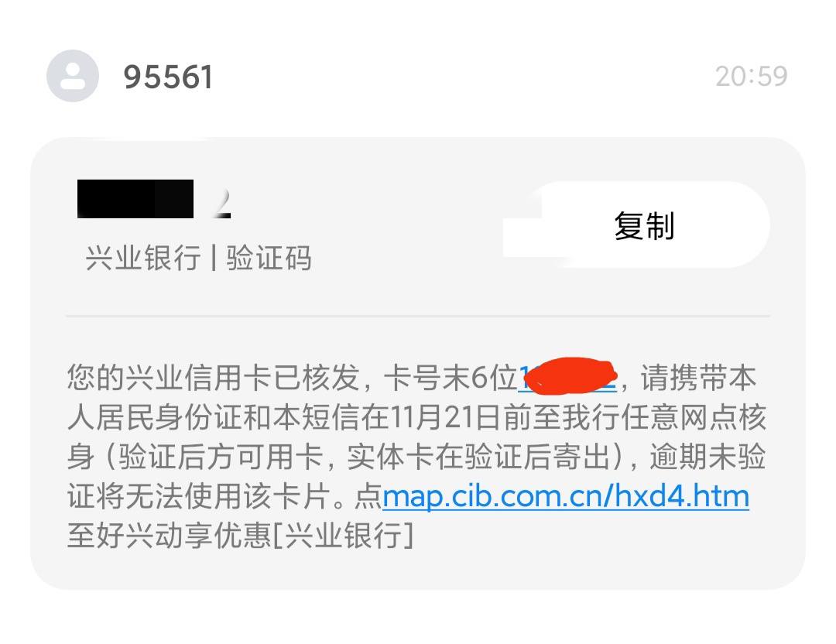Viewport: 836px width, 644px height.
Task: Click the 20:59 message timestamp
Action: pyautogui.click(x=751, y=76)
